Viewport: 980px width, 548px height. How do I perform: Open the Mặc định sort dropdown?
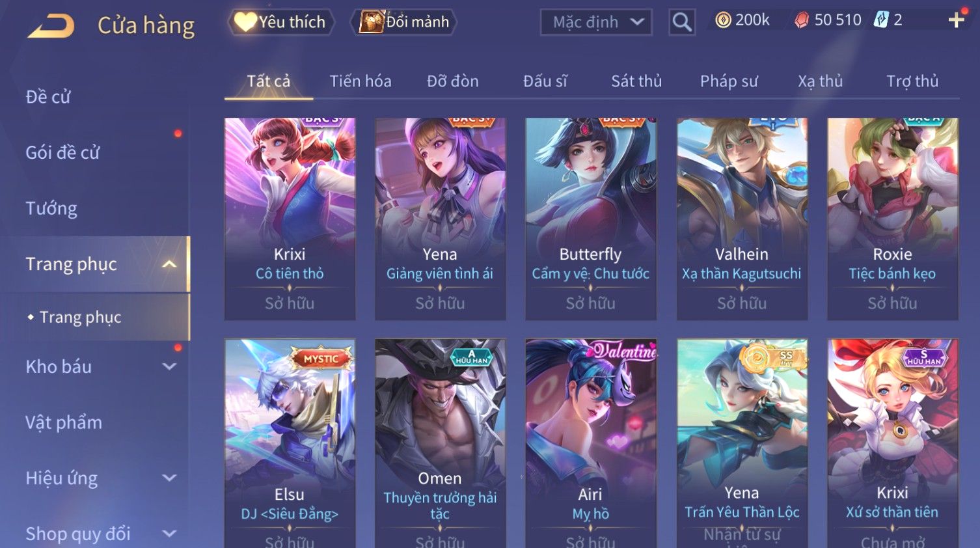coord(596,22)
